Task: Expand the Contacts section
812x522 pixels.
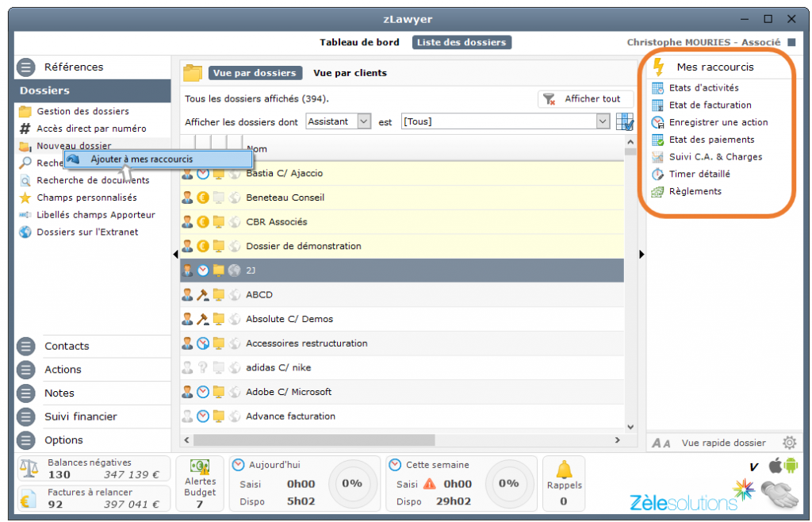Action: [x=67, y=346]
